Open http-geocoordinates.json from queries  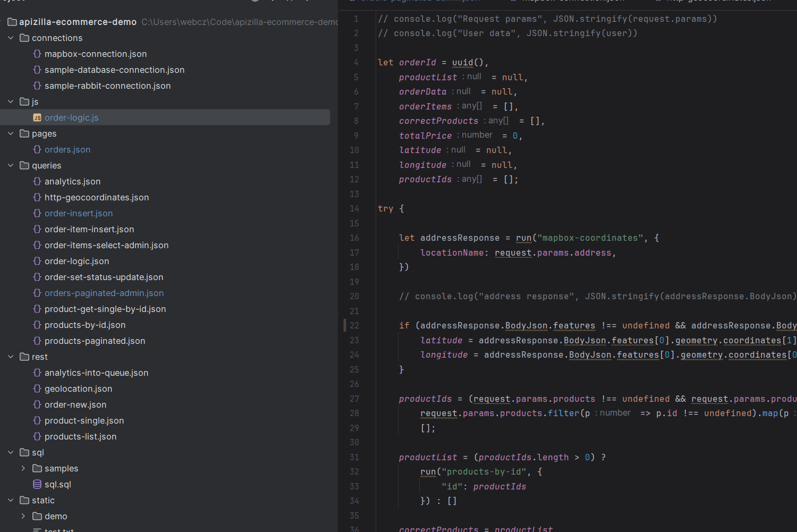click(x=97, y=197)
